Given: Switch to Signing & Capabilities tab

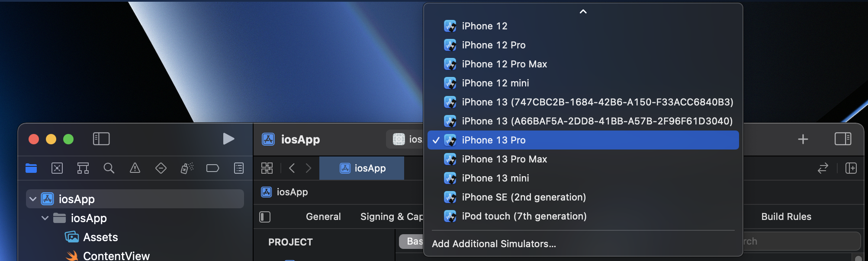Looking at the screenshot, I should (392, 216).
